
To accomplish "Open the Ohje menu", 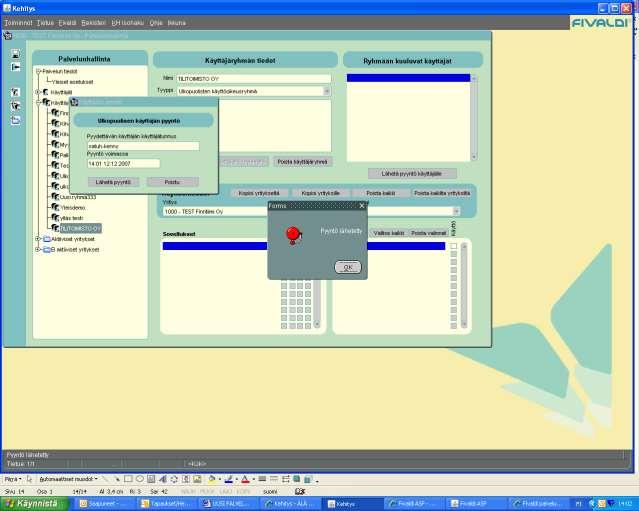I will [x=156, y=23].
